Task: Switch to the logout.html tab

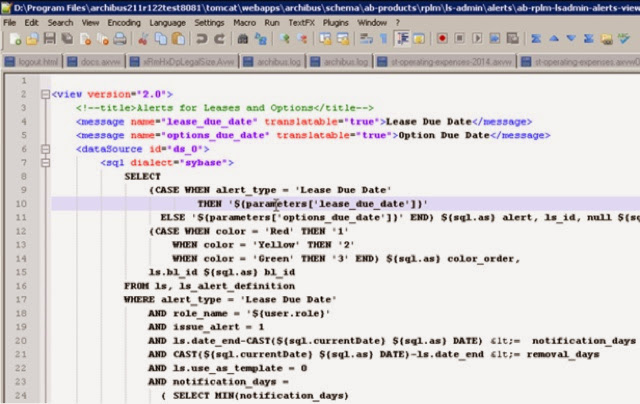Action: (x=32, y=62)
